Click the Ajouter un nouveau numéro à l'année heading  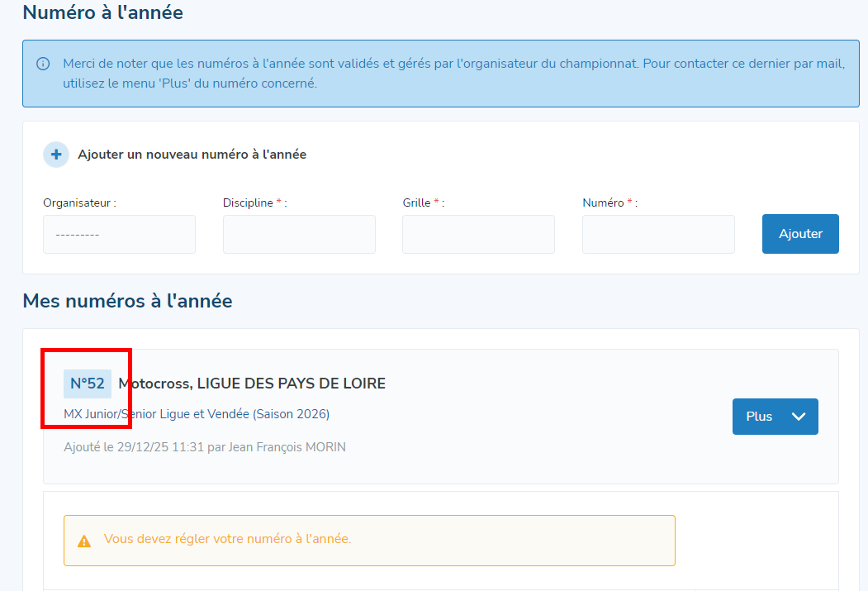pyautogui.click(x=192, y=155)
